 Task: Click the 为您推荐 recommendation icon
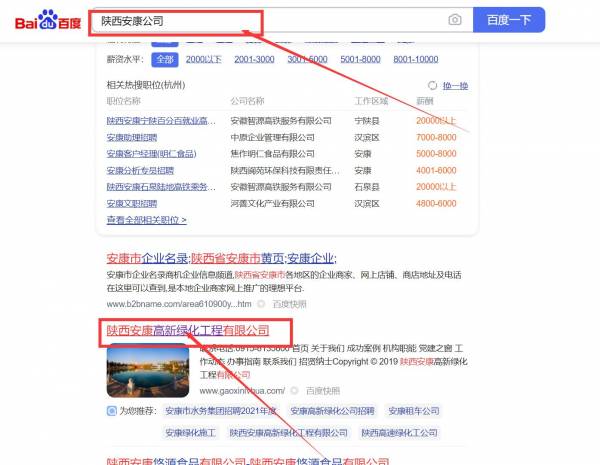(112, 410)
